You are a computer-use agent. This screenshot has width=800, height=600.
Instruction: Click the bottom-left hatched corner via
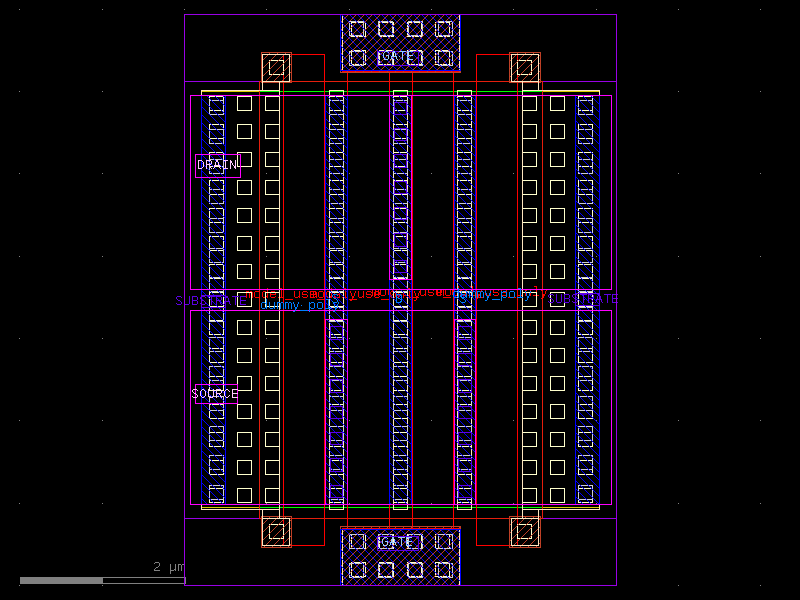[276, 531]
